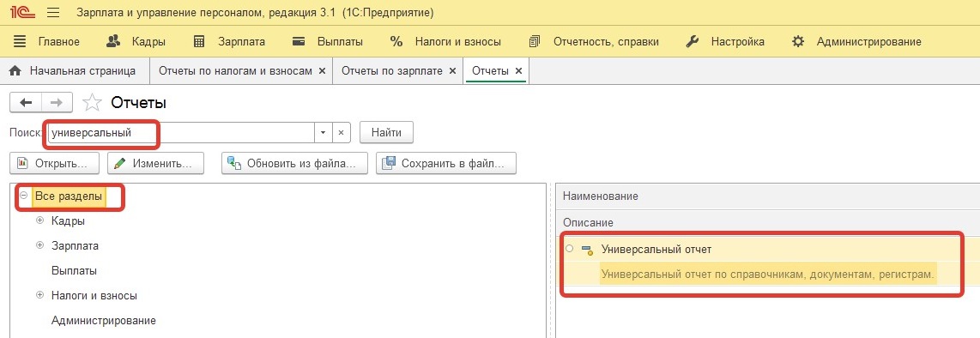Click the Найти button
The image size is (980, 338).
pyautogui.click(x=386, y=132)
